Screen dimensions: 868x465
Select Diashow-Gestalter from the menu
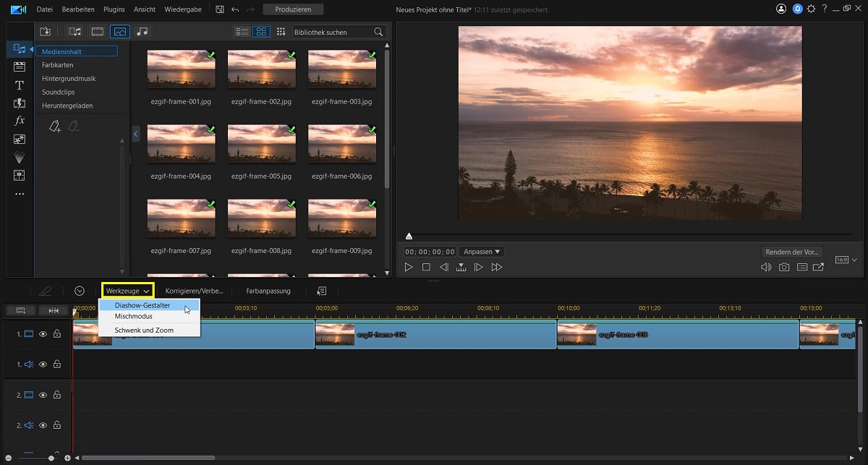pyautogui.click(x=142, y=305)
